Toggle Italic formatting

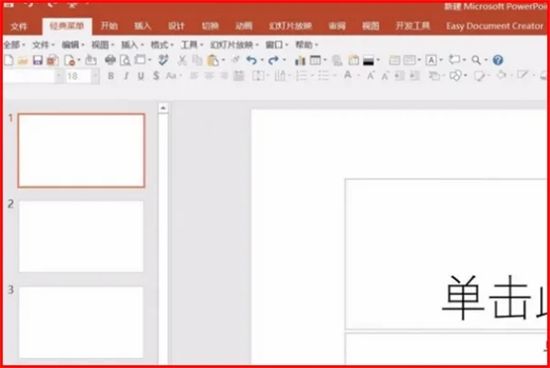coord(126,76)
